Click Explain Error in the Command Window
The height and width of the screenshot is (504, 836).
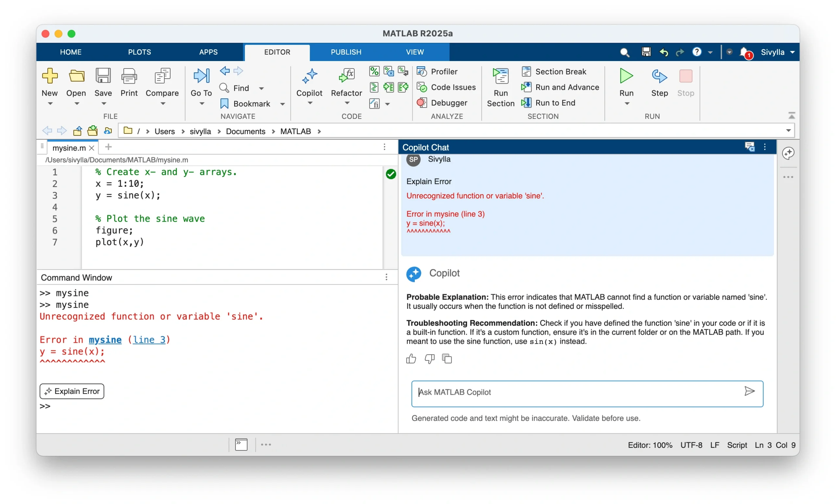72,391
